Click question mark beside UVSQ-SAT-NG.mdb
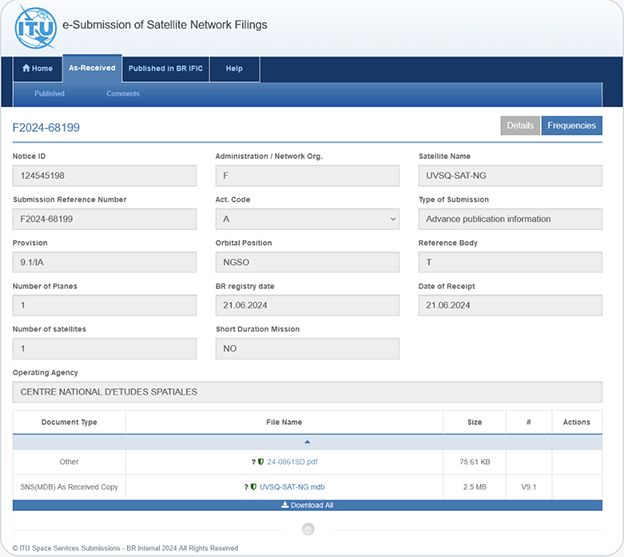Screen dimensions: 624x557 246,487
